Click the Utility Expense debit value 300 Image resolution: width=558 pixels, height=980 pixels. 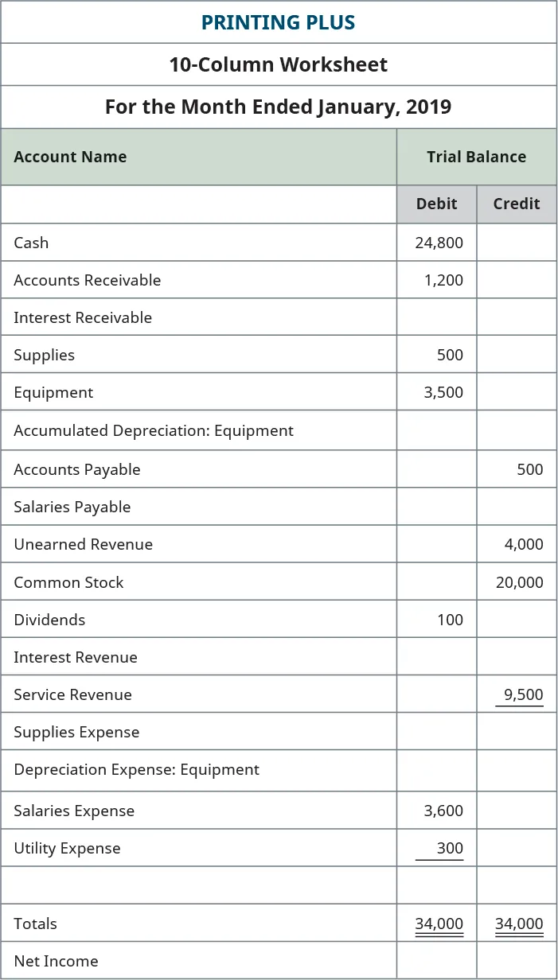pyautogui.click(x=450, y=848)
